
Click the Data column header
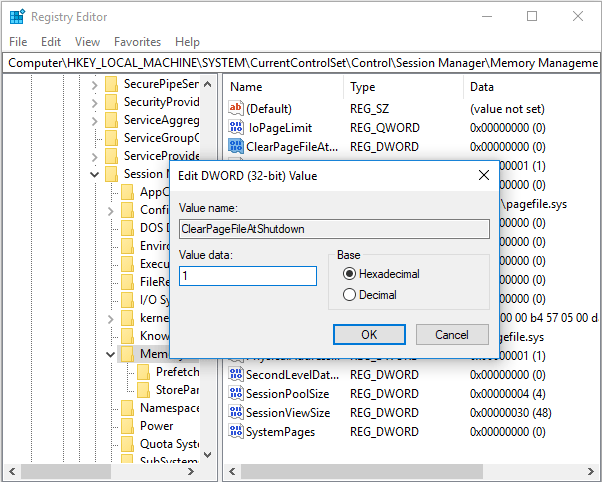point(482,87)
